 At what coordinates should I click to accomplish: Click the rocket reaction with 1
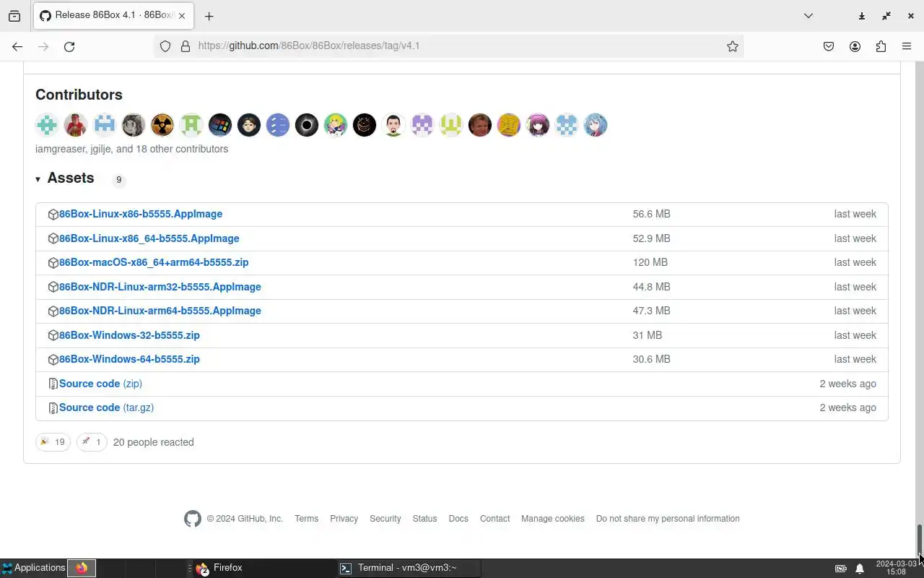click(x=92, y=442)
